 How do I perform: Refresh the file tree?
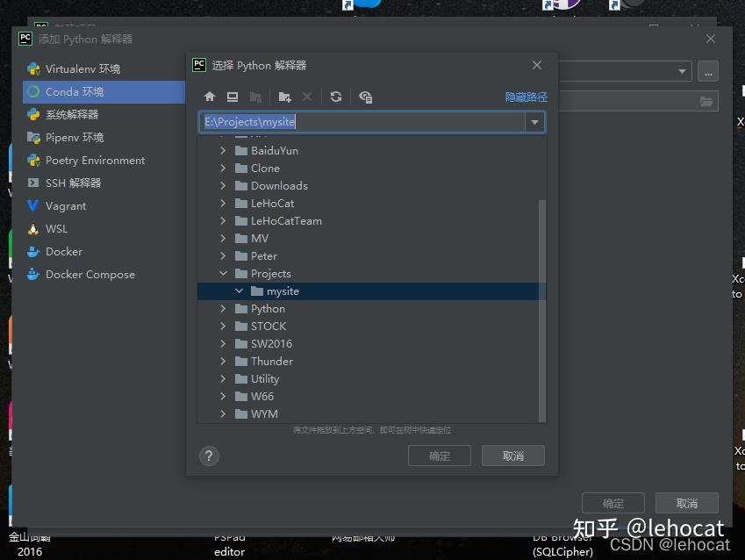tap(336, 97)
